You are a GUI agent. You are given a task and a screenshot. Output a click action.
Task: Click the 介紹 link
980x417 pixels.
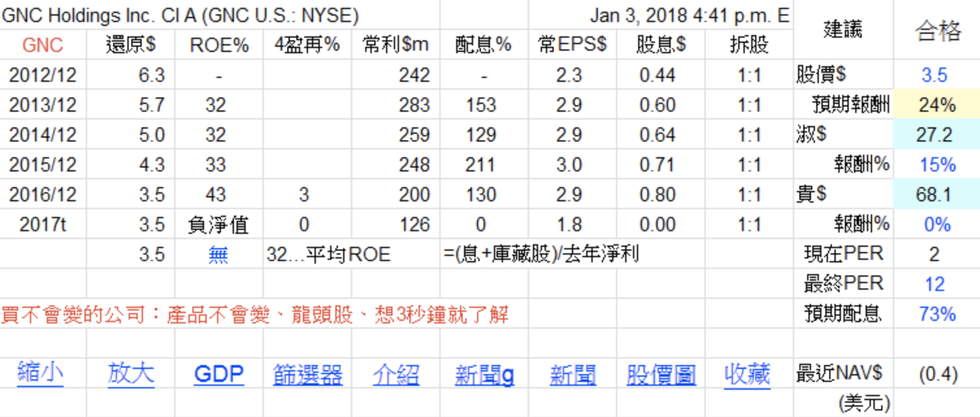pos(396,375)
